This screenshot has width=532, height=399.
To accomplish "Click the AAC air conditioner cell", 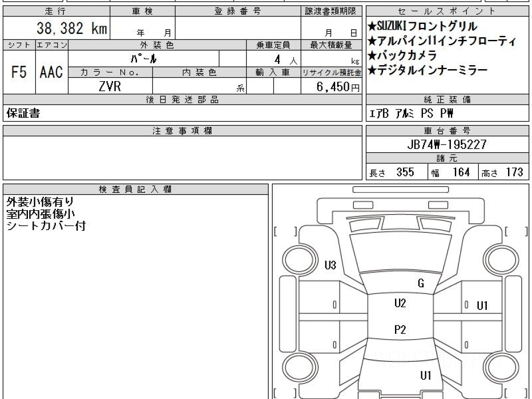I will (51, 72).
